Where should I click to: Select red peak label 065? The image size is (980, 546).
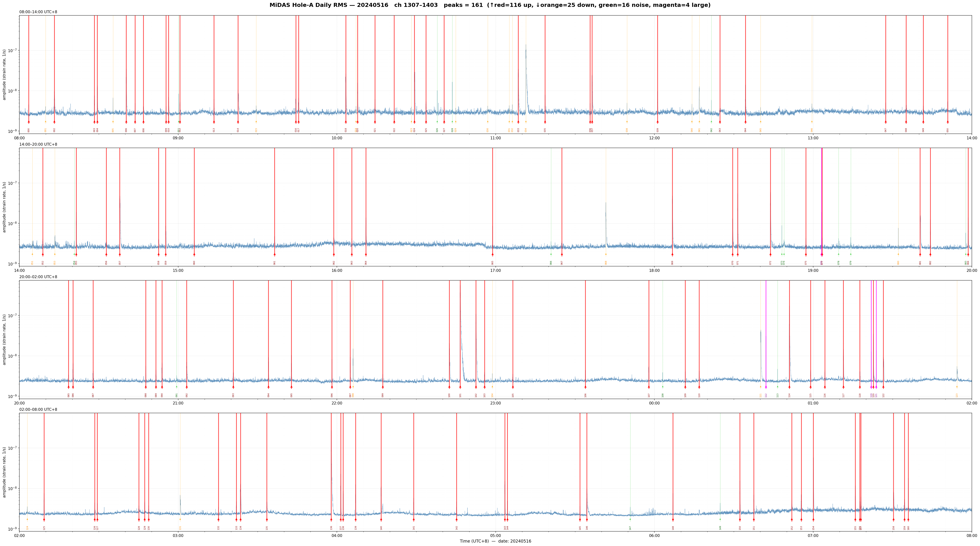click(x=493, y=263)
